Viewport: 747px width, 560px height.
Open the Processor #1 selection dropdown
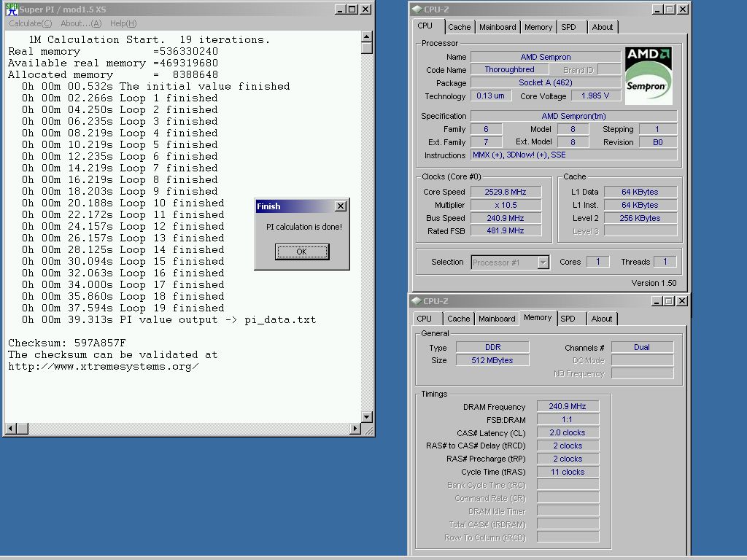[x=543, y=262]
